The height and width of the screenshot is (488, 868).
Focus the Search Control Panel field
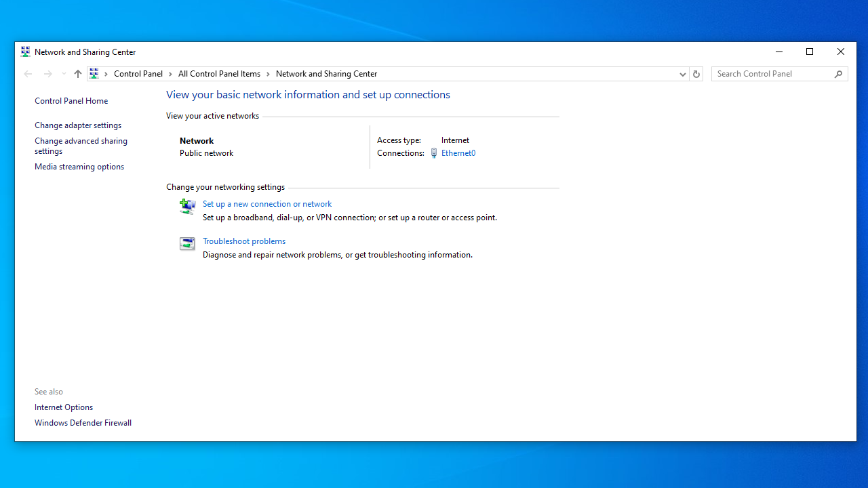(773, 74)
